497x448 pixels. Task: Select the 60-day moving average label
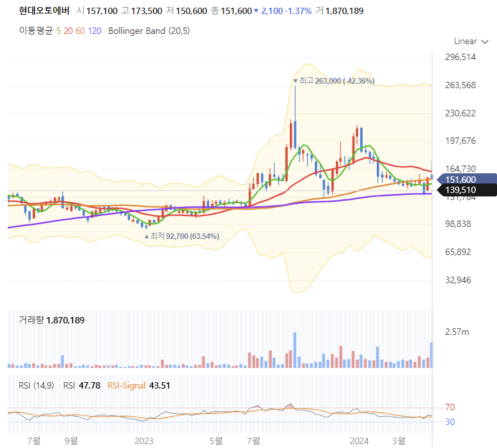(80, 31)
